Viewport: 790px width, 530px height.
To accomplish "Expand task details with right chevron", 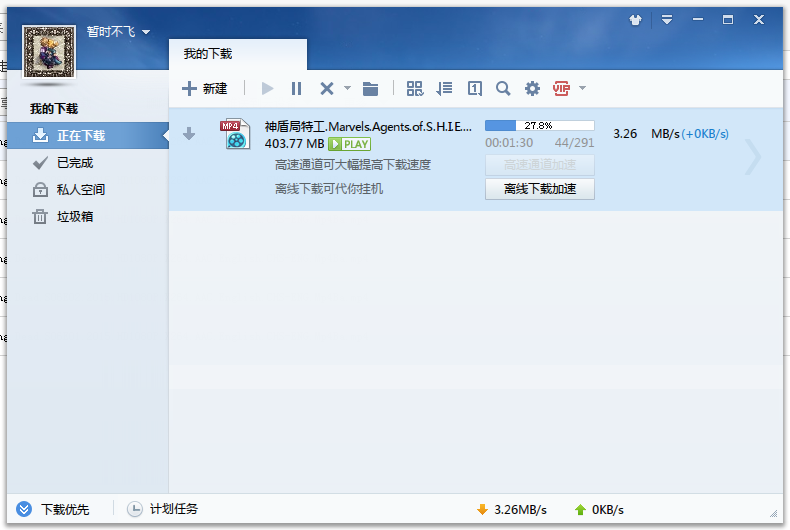I will click(753, 157).
